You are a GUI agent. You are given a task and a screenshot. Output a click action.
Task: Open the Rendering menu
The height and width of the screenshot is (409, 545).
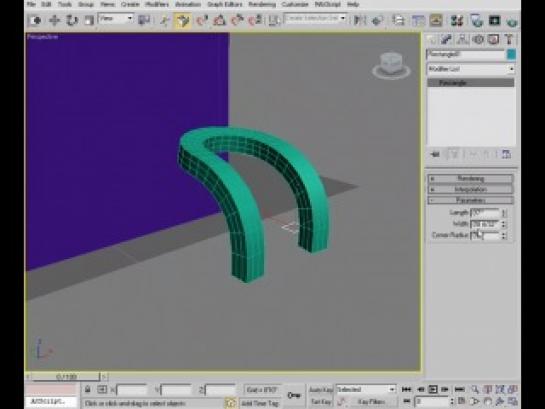point(262,5)
